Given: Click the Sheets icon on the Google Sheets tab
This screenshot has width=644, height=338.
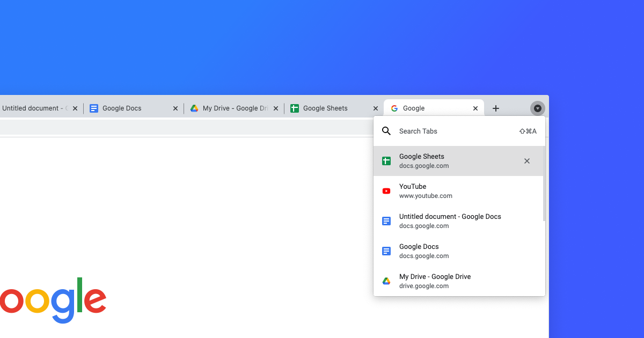Looking at the screenshot, I should pyautogui.click(x=295, y=108).
